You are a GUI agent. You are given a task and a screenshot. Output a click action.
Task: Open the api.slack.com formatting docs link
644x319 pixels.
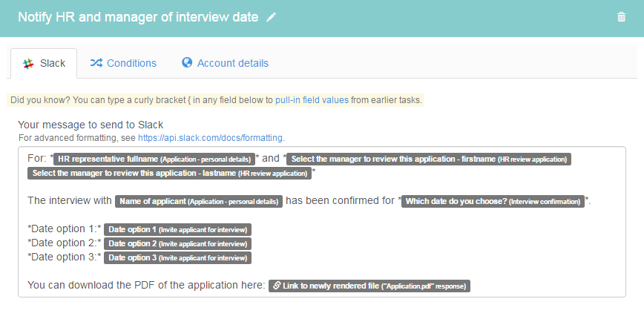(210, 138)
